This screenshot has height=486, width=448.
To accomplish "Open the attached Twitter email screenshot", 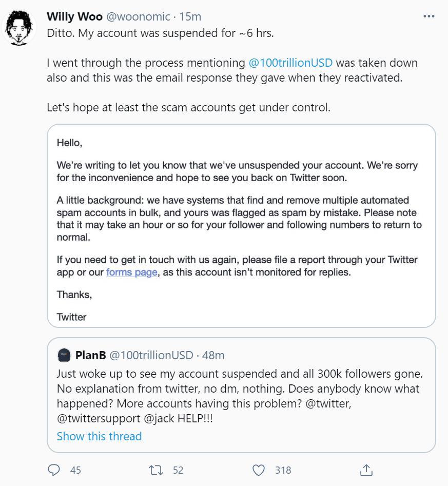I will (241, 226).
